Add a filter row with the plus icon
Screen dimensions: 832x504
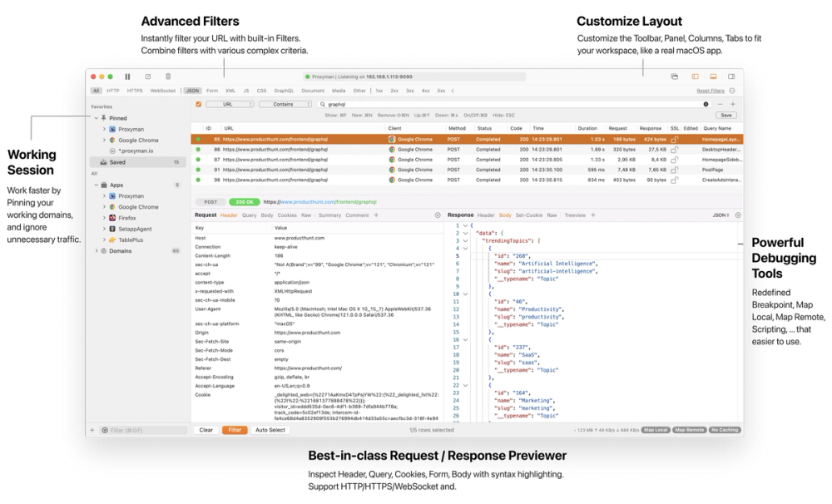[x=733, y=104]
